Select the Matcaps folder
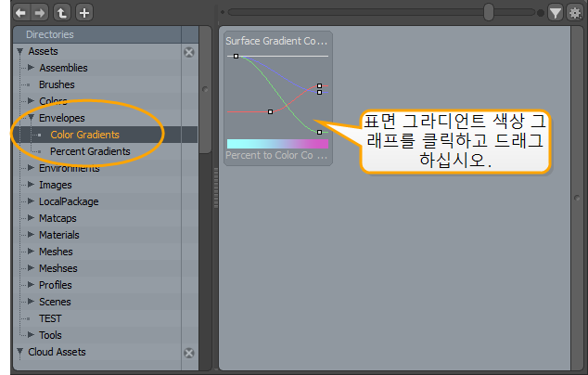The width and height of the screenshot is (588, 375). (59, 218)
